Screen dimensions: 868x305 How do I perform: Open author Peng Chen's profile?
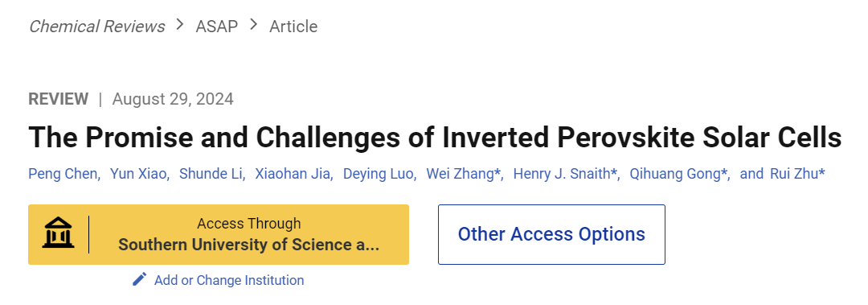point(63,174)
